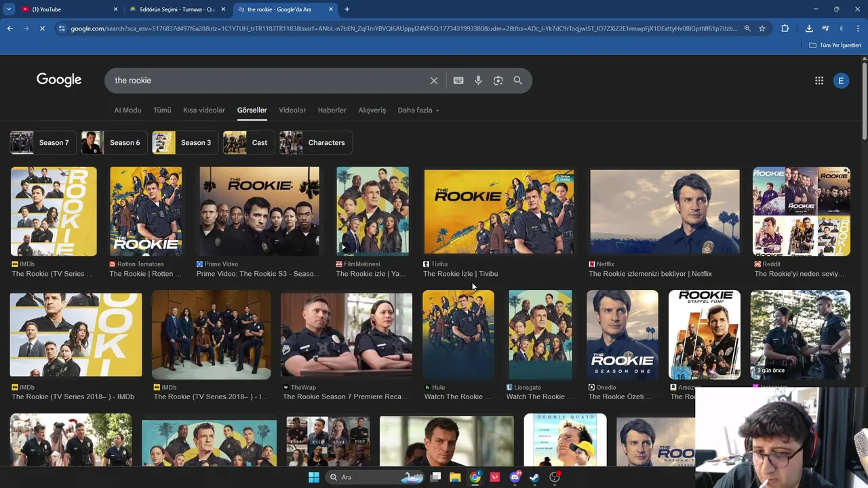This screenshot has height=488, width=868.
Task: Open Steam from the taskbar
Action: point(534,477)
